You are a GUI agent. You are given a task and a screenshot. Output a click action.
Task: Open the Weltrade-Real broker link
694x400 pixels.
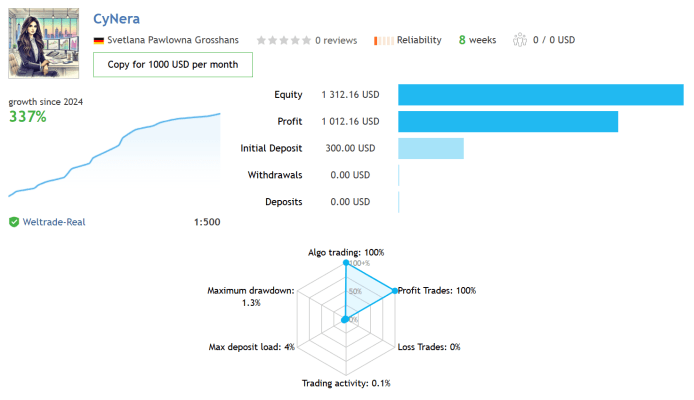(x=54, y=222)
